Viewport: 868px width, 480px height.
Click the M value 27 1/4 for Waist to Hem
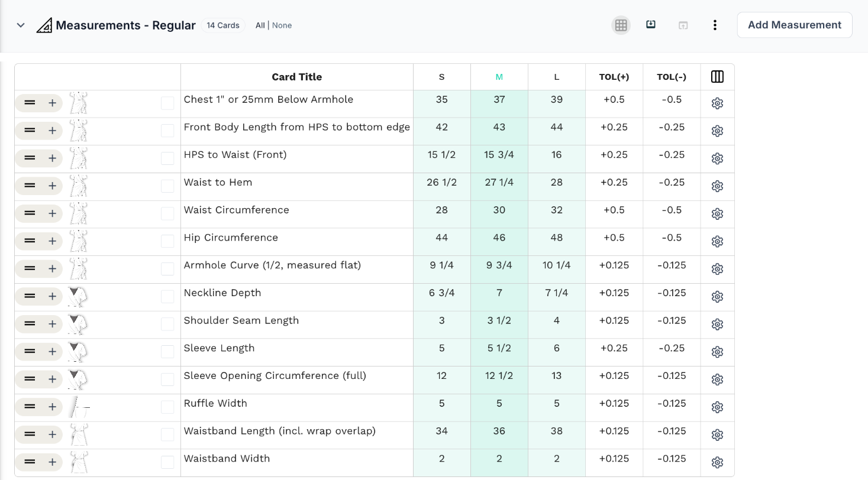pyautogui.click(x=499, y=182)
